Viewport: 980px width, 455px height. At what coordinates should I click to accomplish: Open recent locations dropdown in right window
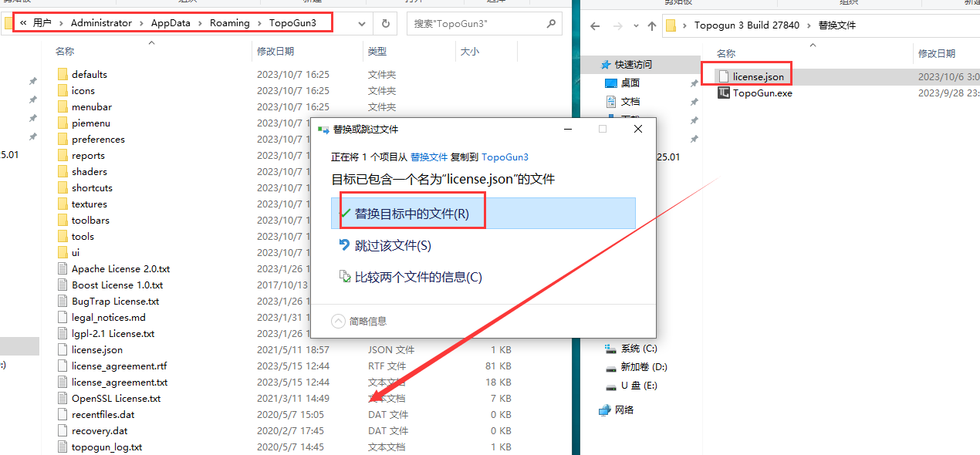(x=634, y=25)
